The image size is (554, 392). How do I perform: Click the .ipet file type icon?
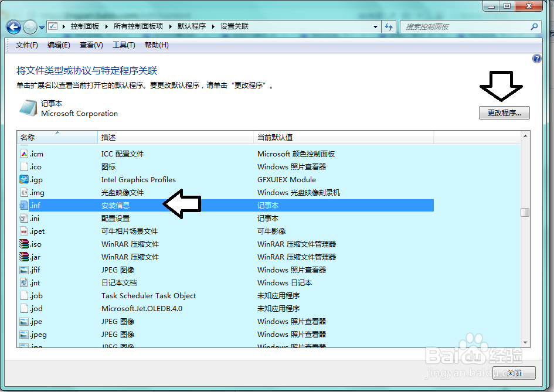24,231
